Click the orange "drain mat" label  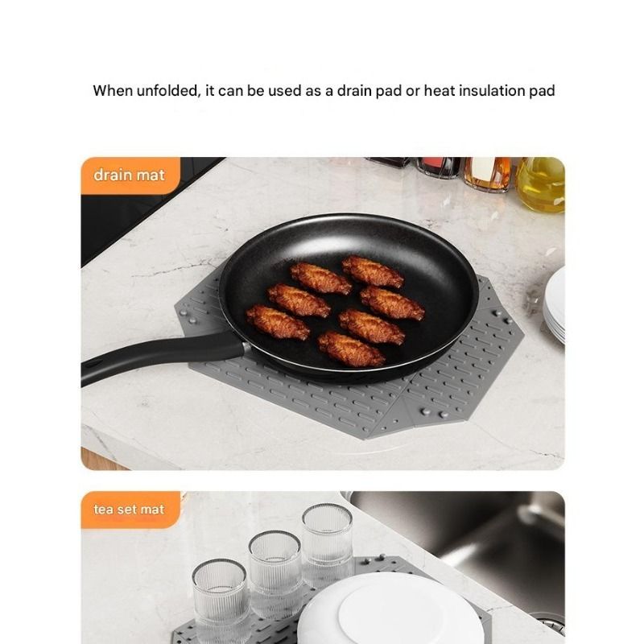point(130,175)
